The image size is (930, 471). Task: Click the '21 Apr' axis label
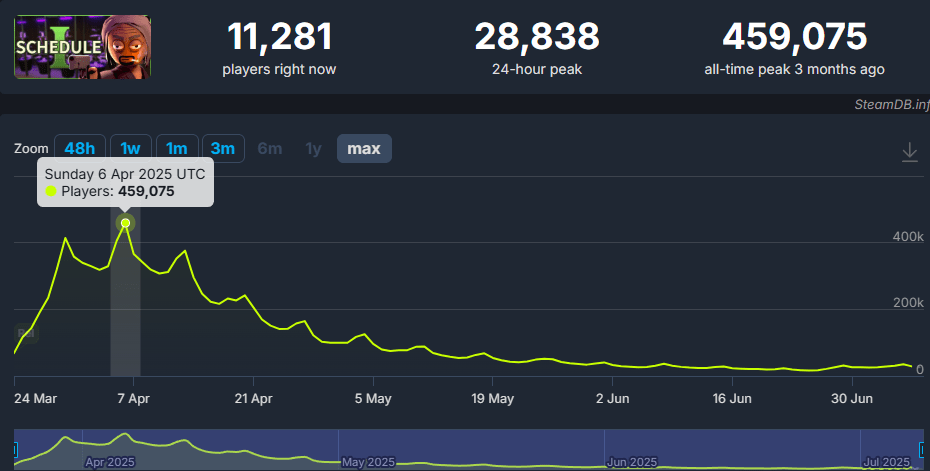tap(253, 399)
